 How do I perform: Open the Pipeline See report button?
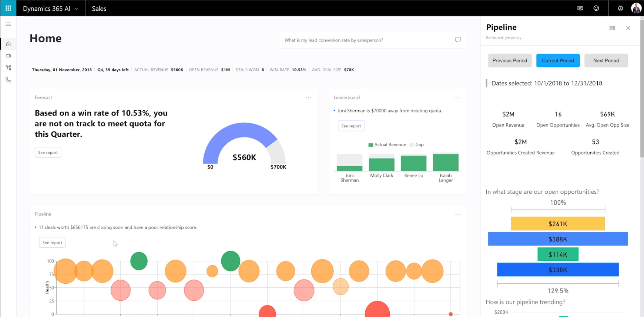coord(52,243)
